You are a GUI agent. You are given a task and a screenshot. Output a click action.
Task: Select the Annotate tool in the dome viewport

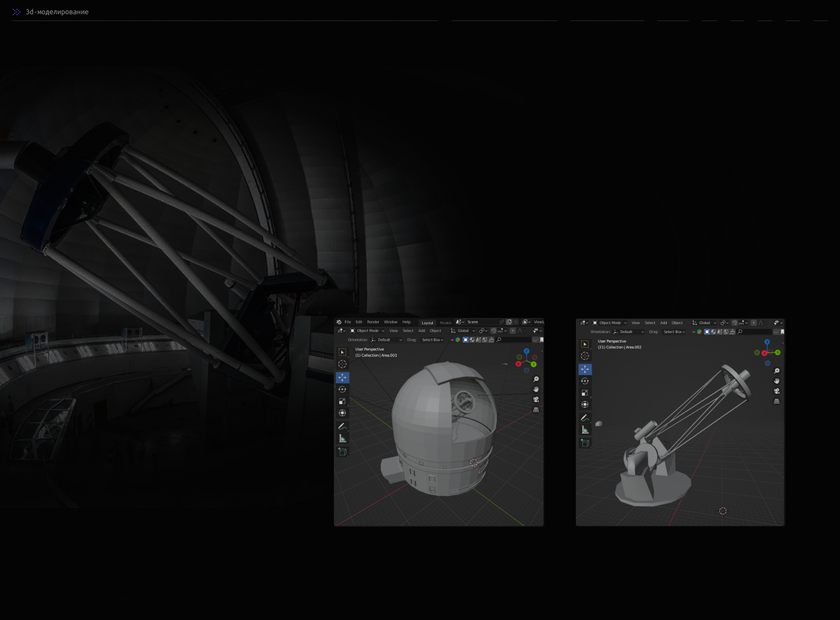(342, 426)
